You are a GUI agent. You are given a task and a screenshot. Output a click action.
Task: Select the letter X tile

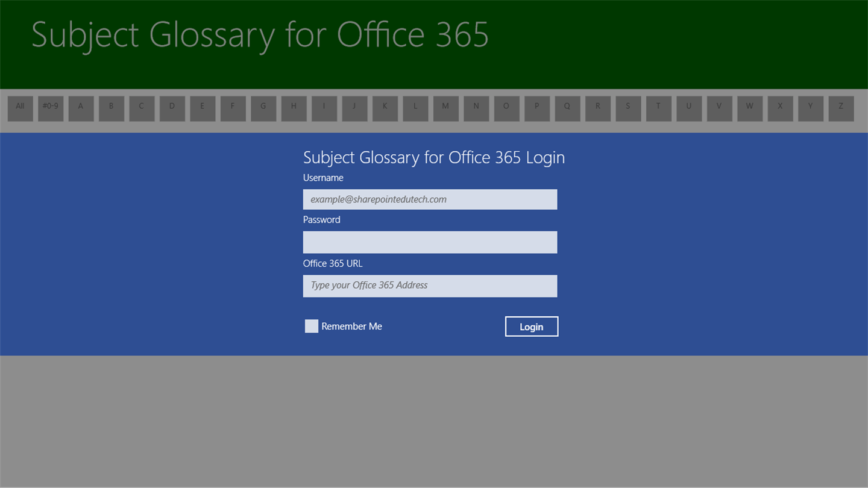point(780,108)
